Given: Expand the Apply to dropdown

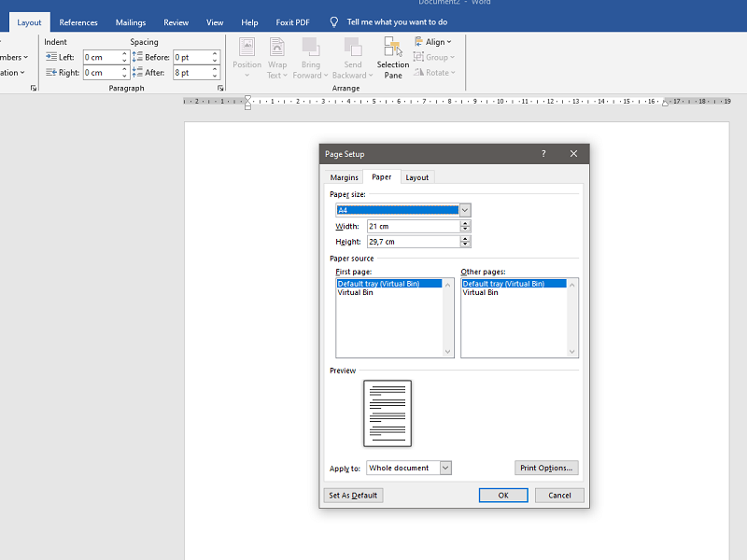Looking at the screenshot, I should 445,469.
